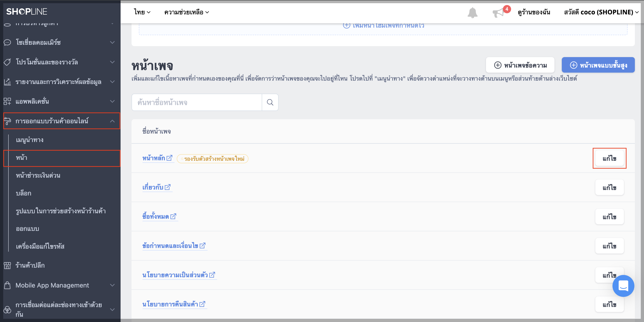Click the โปรโมชั่นและของรางวัล tag icon

point(7,62)
